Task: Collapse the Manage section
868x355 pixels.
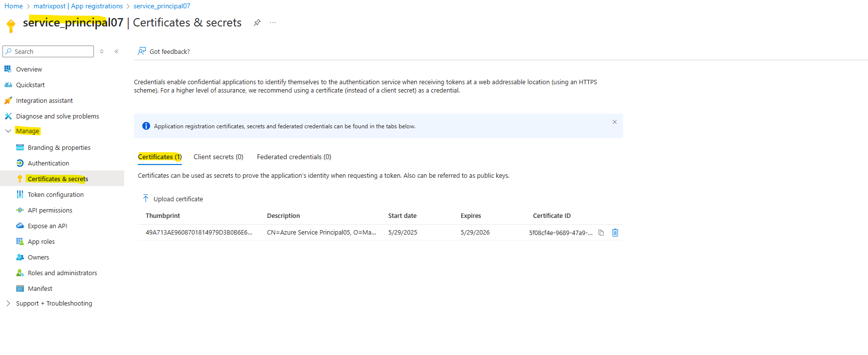Action: (8, 131)
